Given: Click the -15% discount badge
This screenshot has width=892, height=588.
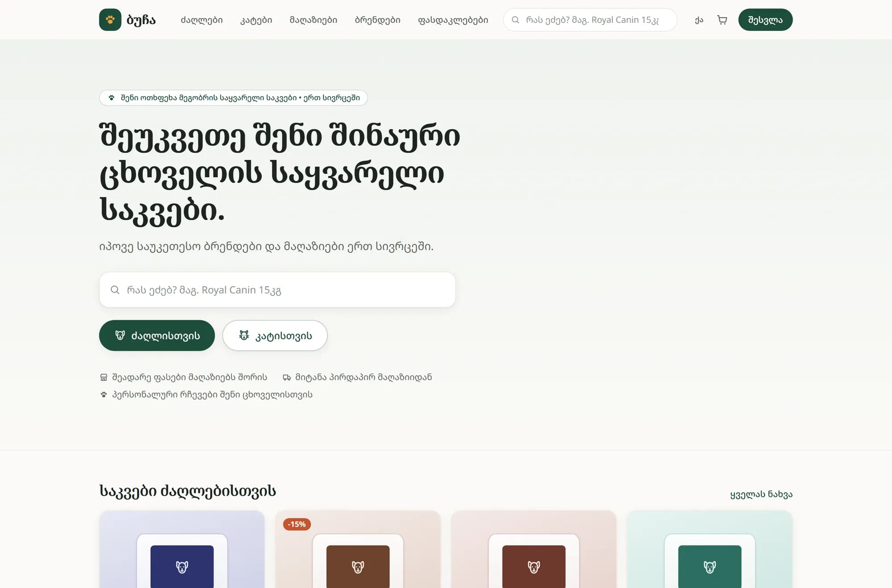Looking at the screenshot, I should click(297, 524).
